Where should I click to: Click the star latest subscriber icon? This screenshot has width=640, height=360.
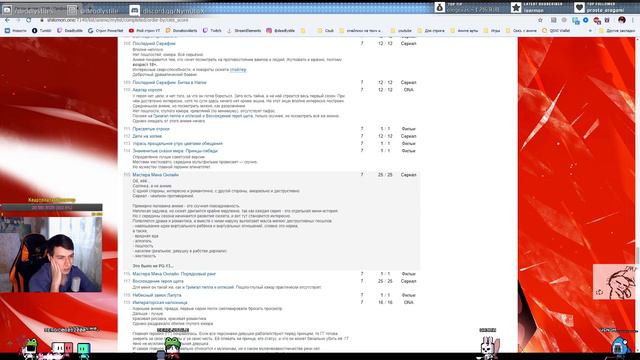click(x=516, y=7)
